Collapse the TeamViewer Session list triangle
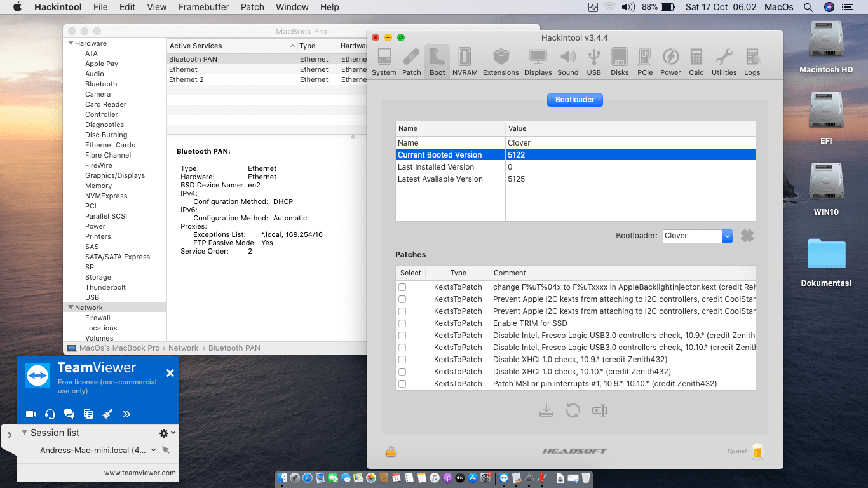Screen dimensions: 868x488 [24, 433]
